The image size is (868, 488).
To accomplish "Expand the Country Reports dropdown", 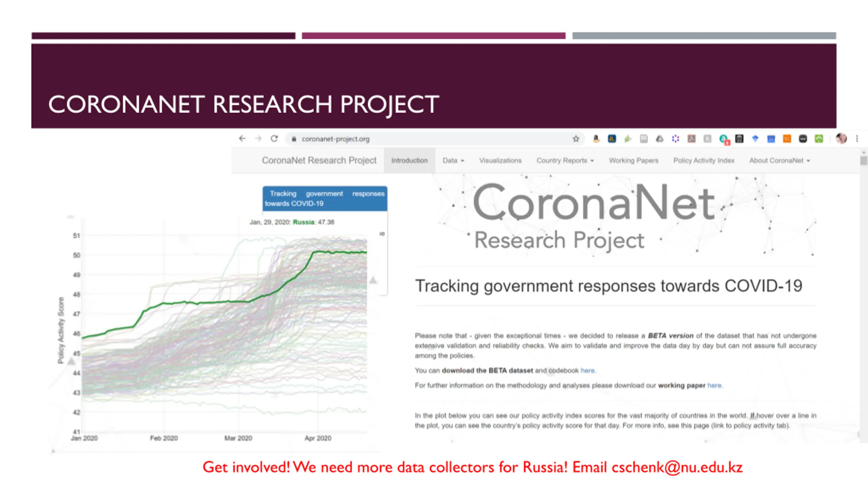I will [x=565, y=161].
